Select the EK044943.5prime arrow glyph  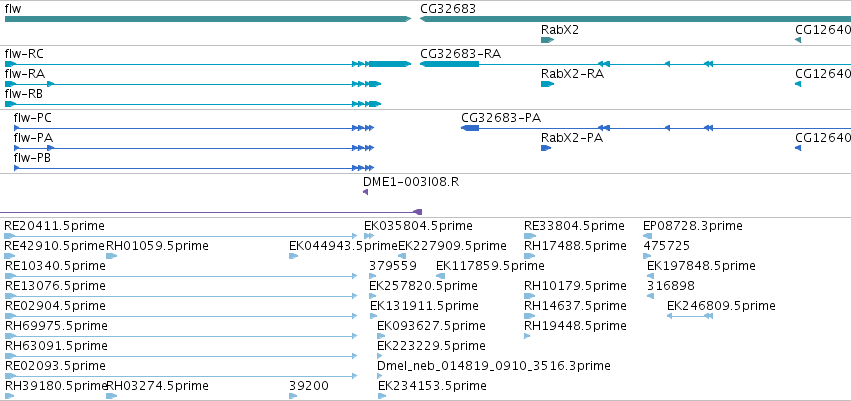[x=294, y=256]
